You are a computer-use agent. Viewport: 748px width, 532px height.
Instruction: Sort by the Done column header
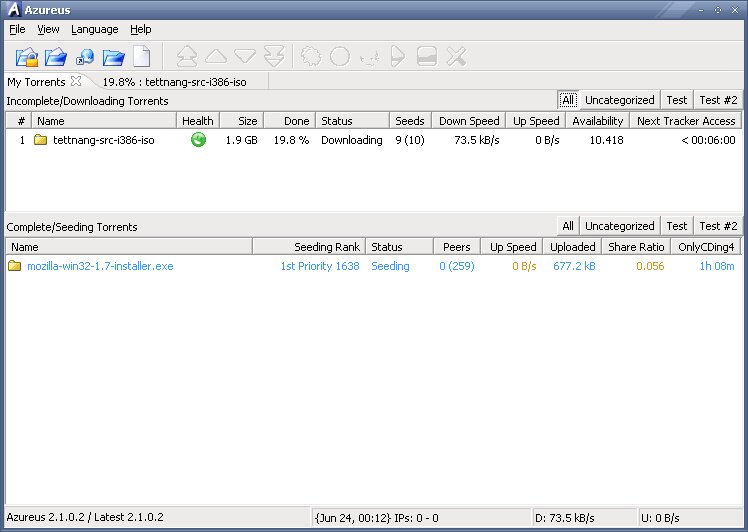[290, 121]
